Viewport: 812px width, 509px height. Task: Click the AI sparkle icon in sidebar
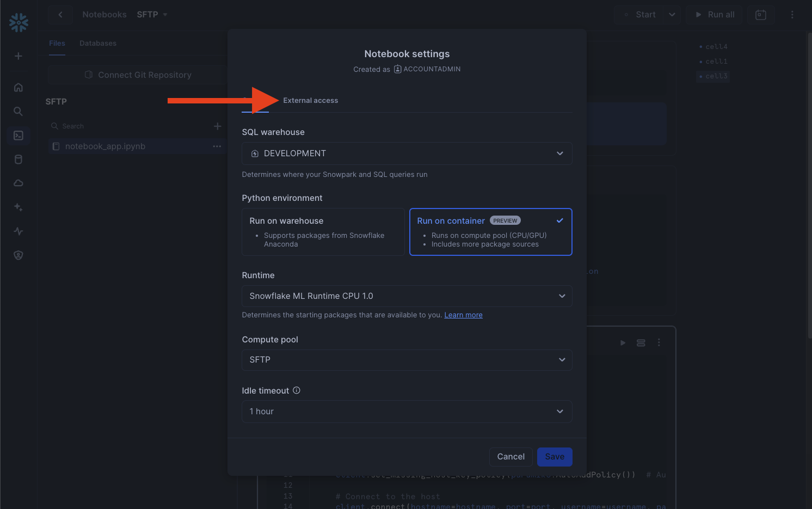(x=18, y=207)
